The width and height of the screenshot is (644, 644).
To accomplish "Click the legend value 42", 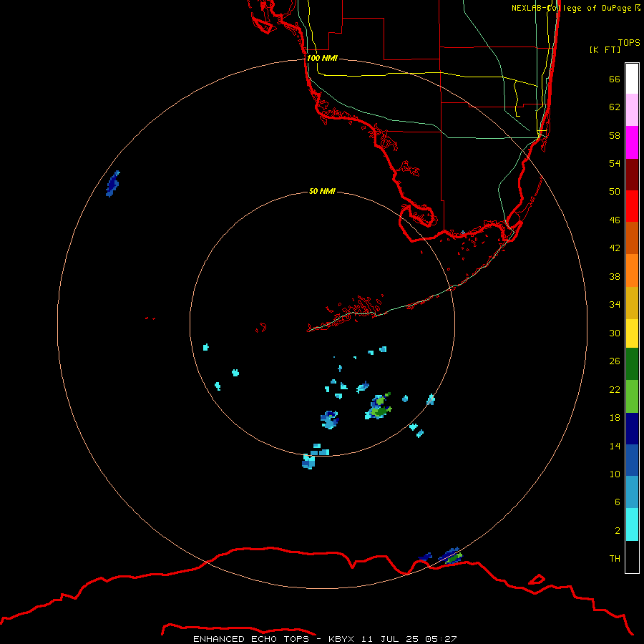I will pyautogui.click(x=615, y=248).
